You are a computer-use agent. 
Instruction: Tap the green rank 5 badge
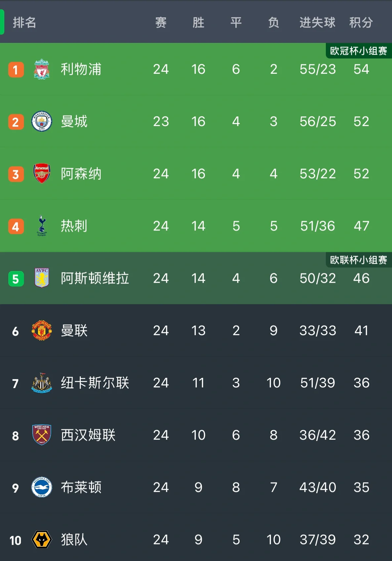tap(16, 279)
